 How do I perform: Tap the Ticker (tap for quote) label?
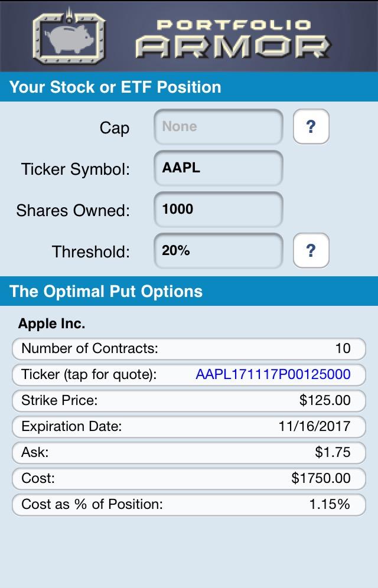pyautogui.click(x=89, y=375)
